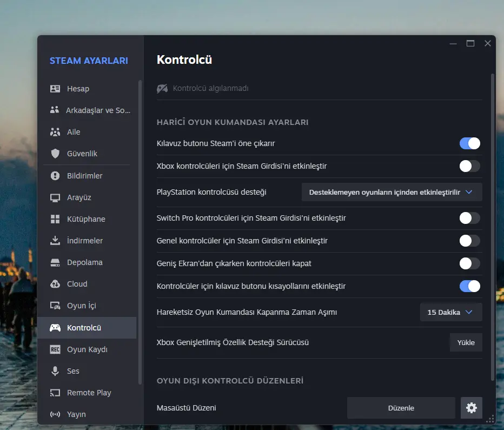Screen dimensions: 504x430
Task: Click the OYUN DIŞI KONTROLCÜ DÜZENLERİ heading
Action: pyautogui.click(x=230, y=381)
